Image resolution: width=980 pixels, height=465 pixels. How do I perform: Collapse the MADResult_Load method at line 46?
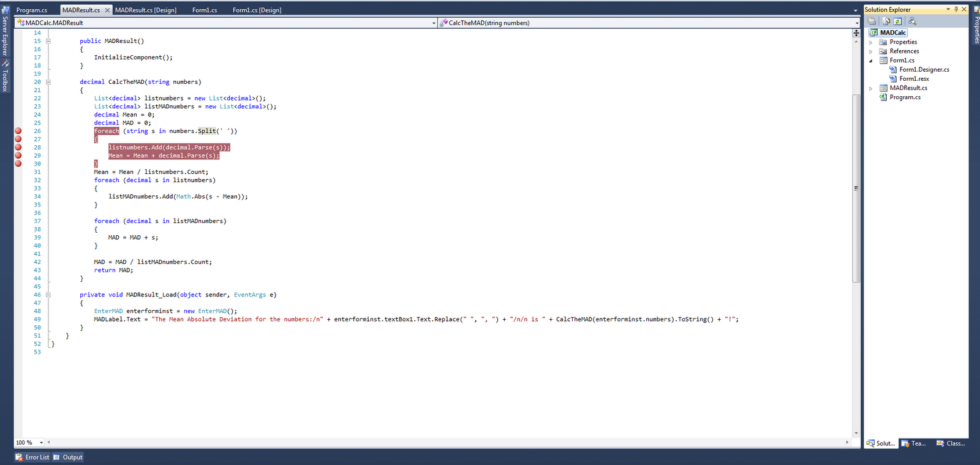48,295
